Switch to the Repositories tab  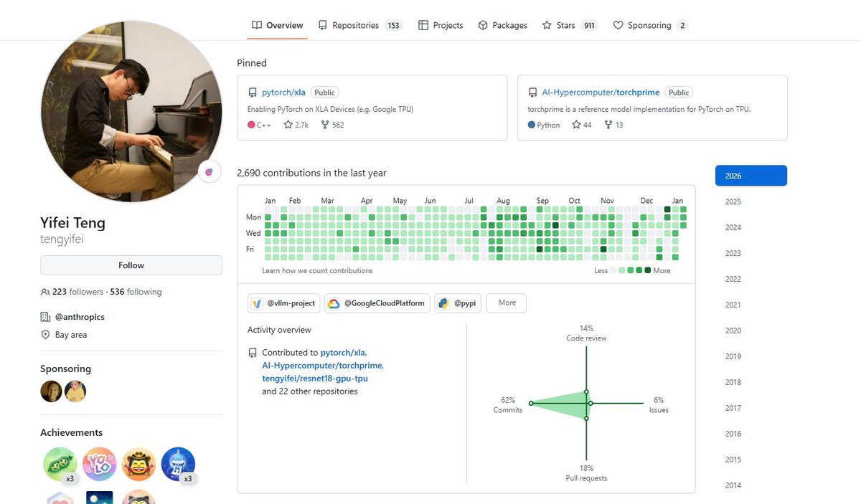pyautogui.click(x=361, y=25)
